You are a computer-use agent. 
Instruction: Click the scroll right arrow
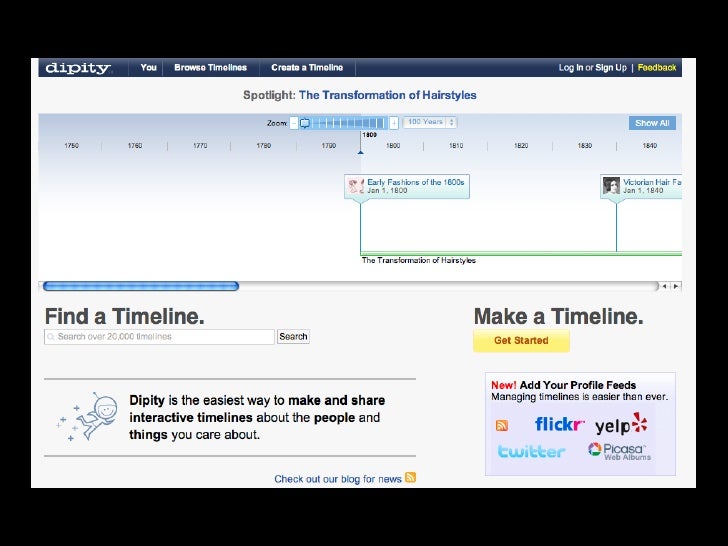point(676,286)
